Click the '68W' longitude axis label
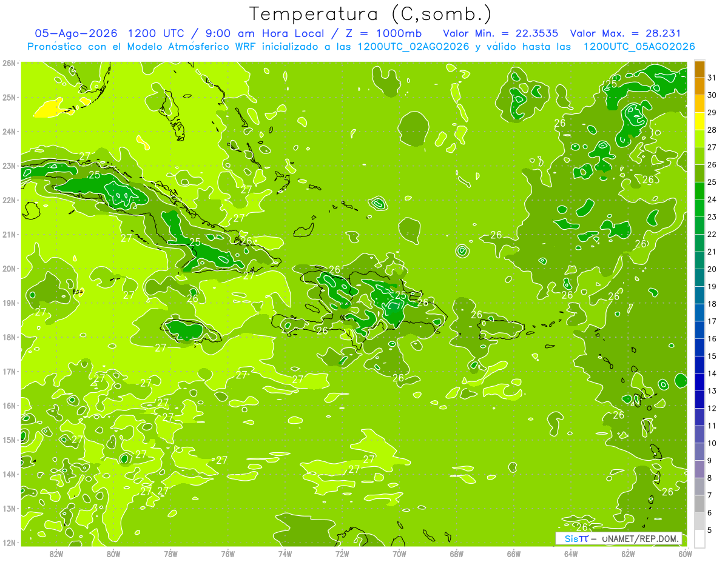Viewport: 728px width, 562px height. tap(457, 553)
